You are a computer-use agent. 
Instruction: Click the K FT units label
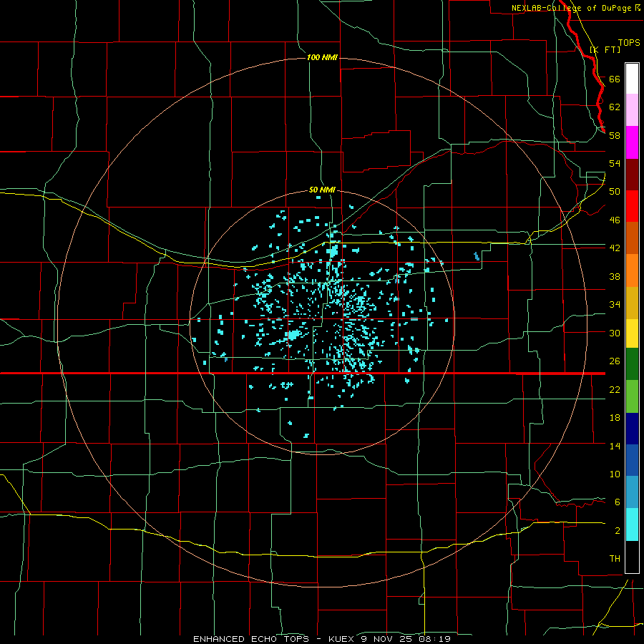[x=605, y=49]
